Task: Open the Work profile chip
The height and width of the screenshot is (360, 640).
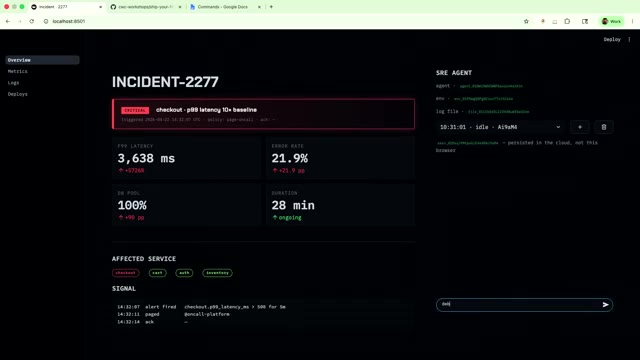Action: pyautogui.click(x=611, y=21)
